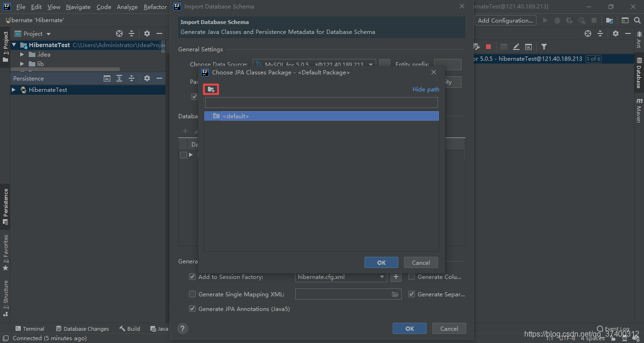Click Cancel in Import Database Schema dialog
Viewport: 644px width, 343px height.
pyautogui.click(x=449, y=328)
